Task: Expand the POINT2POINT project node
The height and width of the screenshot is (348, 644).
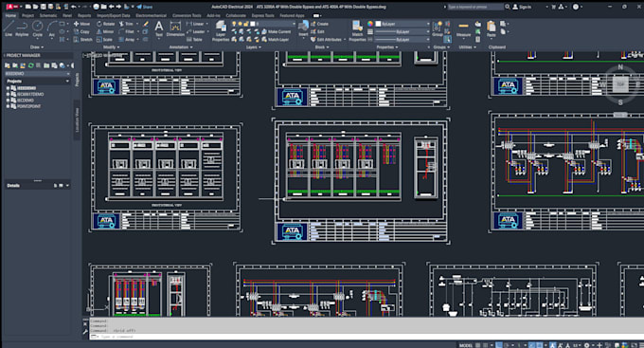Action: point(8,106)
